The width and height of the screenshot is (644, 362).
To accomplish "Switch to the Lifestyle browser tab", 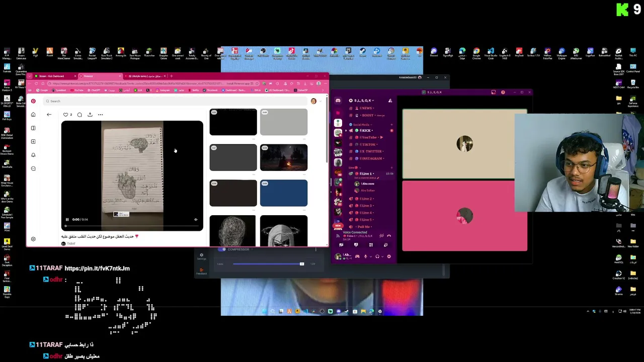I will 145,76.
